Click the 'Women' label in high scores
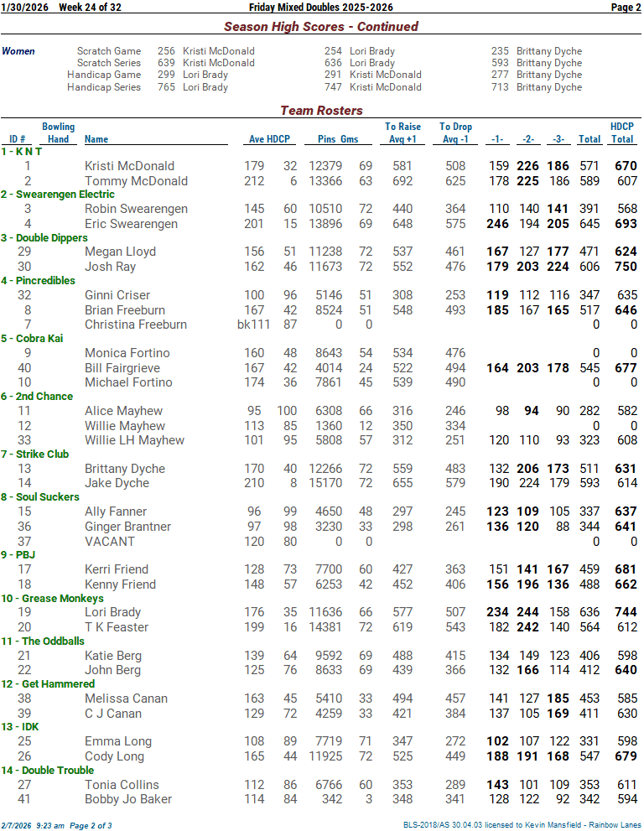Screen dimensions: 644x831 (x=18, y=51)
